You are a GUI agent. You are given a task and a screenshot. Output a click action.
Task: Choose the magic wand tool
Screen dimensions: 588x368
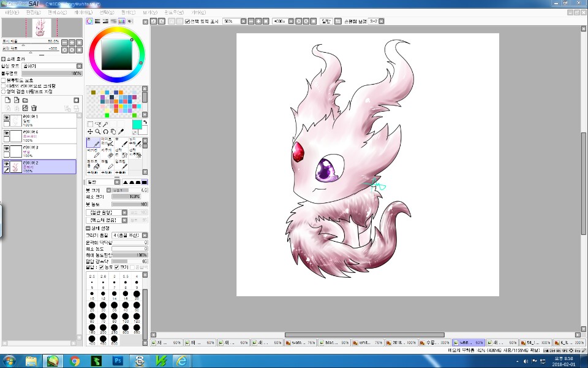[x=106, y=124]
